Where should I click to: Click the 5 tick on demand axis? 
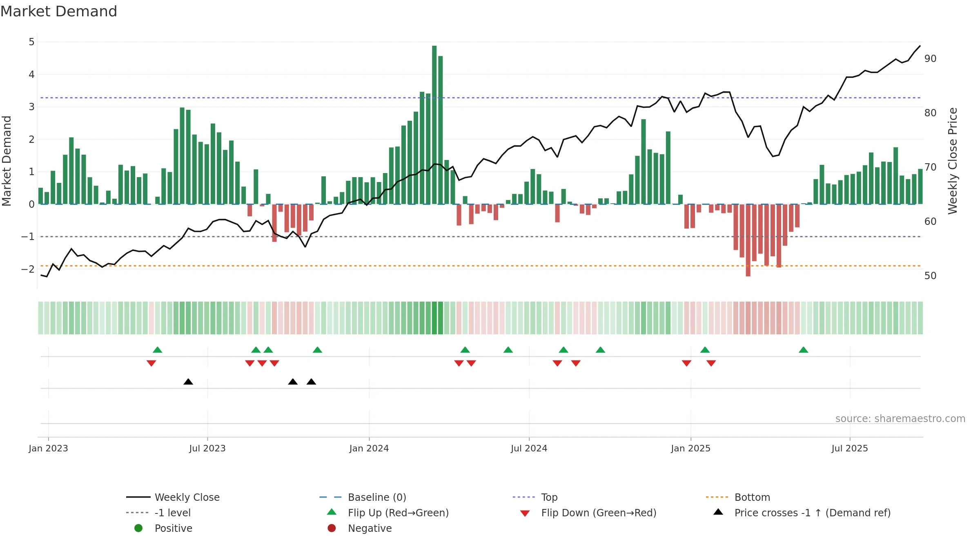31,42
